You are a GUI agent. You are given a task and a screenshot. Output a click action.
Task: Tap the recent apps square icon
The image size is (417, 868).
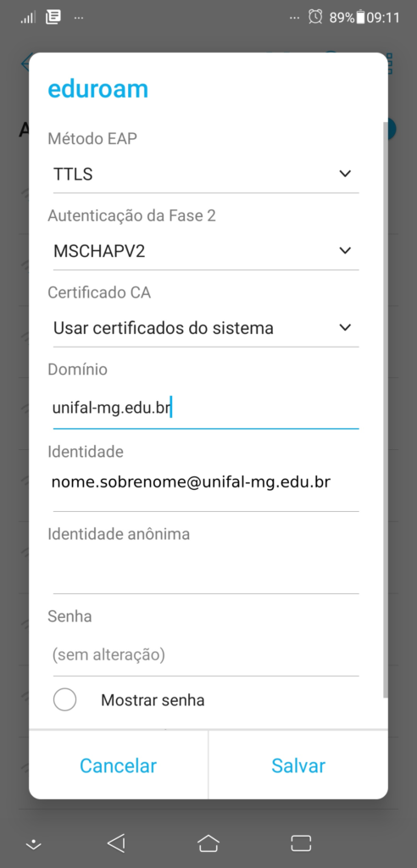point(301,843)
